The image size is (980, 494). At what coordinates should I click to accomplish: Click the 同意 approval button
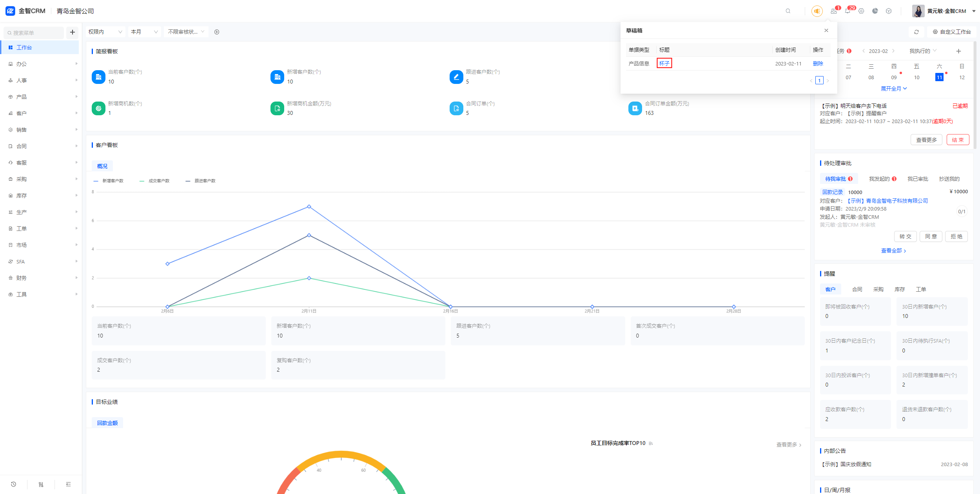pos(931,236)
